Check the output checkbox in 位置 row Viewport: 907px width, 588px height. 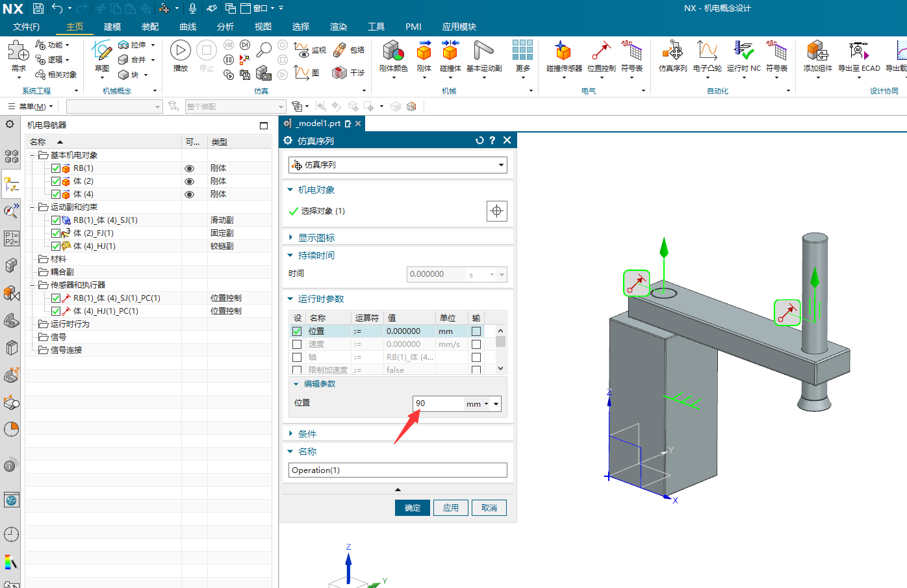click(x=476, y=331)
